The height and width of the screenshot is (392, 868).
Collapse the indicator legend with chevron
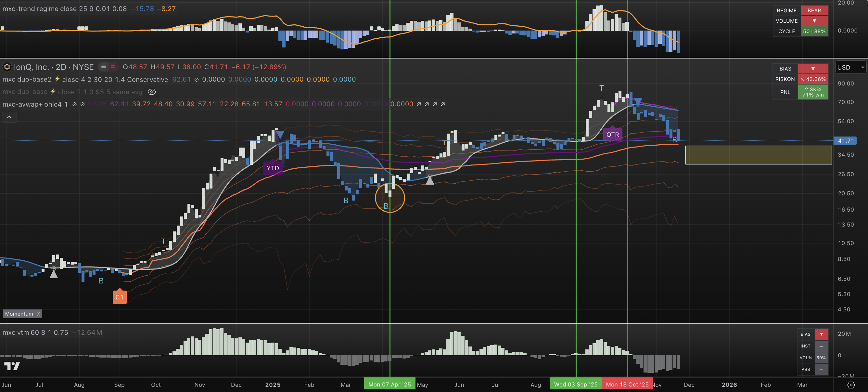click(x=9, y=117)
